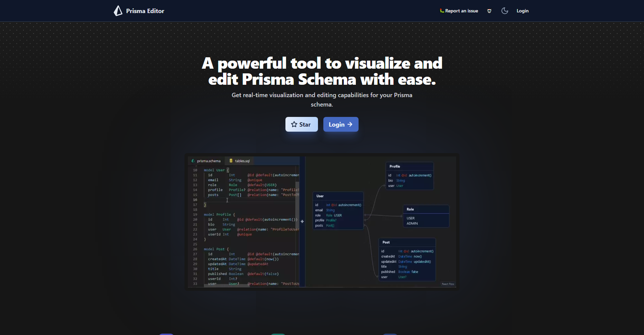Open Login from the top navigation bar
Viewport: 644px width, 335px height.
pos(523,11)
